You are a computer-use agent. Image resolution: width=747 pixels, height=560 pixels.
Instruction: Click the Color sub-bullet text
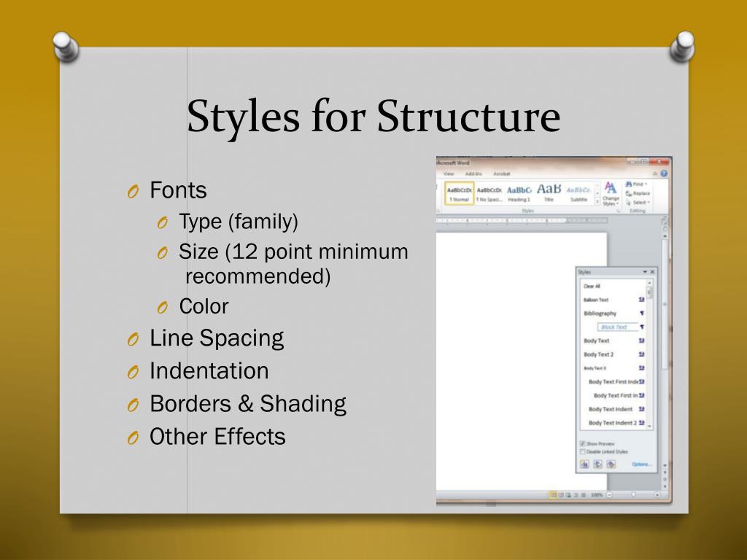tap(204, 306)
